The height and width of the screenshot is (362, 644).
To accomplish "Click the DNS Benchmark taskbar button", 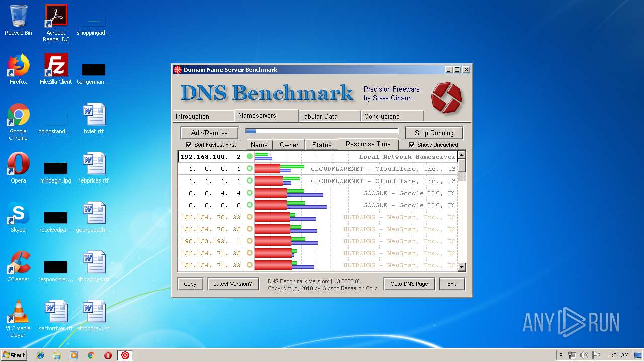I will point(125,355).
